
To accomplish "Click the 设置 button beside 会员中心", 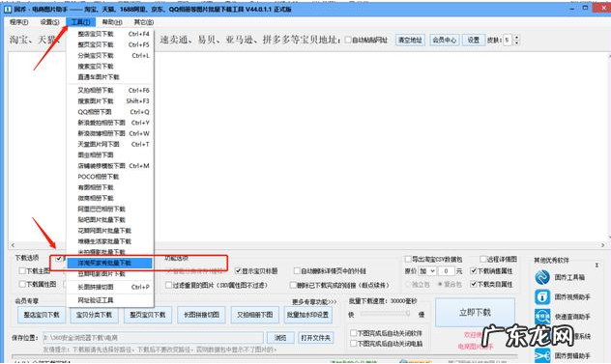I will point(474,40).
